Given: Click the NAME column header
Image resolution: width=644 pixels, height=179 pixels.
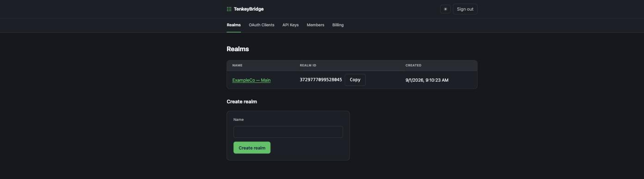Looking at the screenshot, I should point(237,66).
